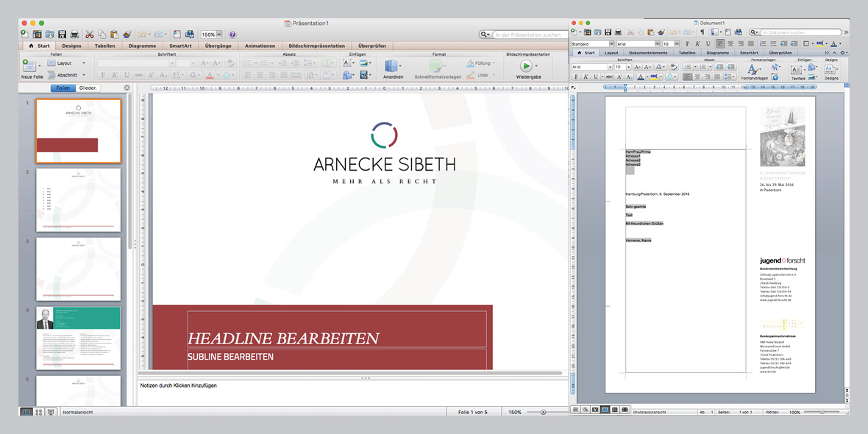Click the Print icon in PowerPoint toolbar
The width and height of the screenshot is (868, 434).
pyautogui.click(x=74, y=35)
